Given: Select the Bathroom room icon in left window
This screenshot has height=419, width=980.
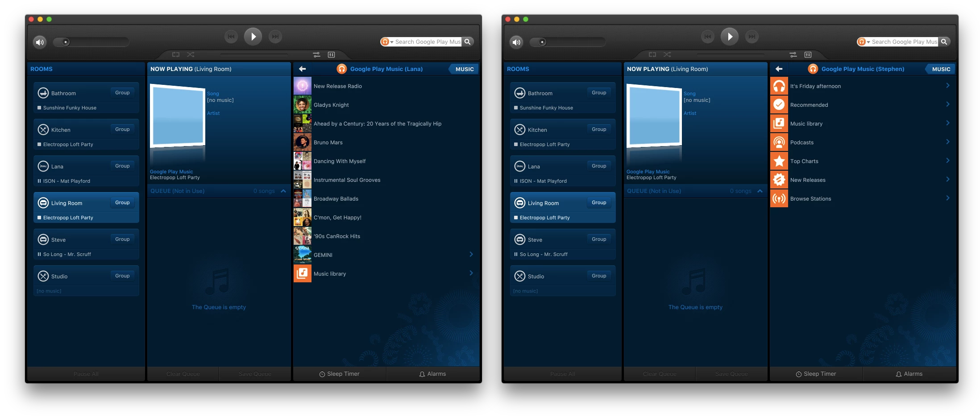Looking at the screenshot, I should [43, 93].
